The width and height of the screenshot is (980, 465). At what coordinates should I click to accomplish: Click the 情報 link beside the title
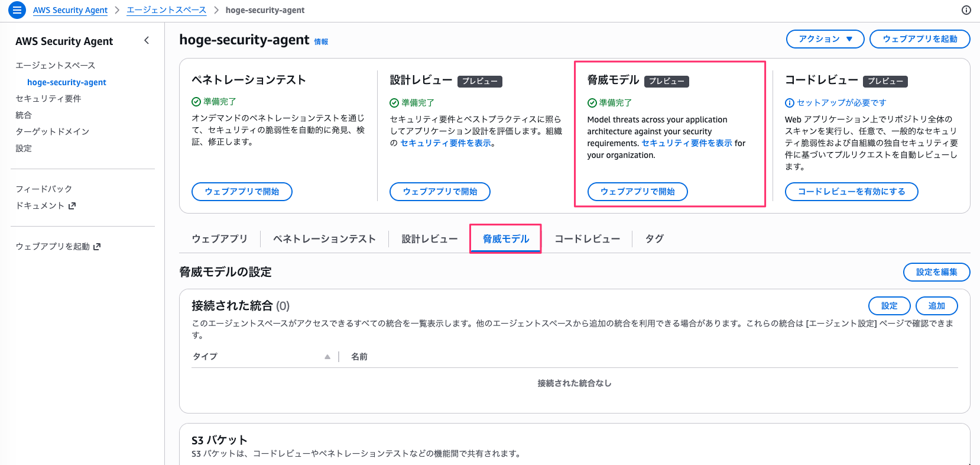coord(321,41)
